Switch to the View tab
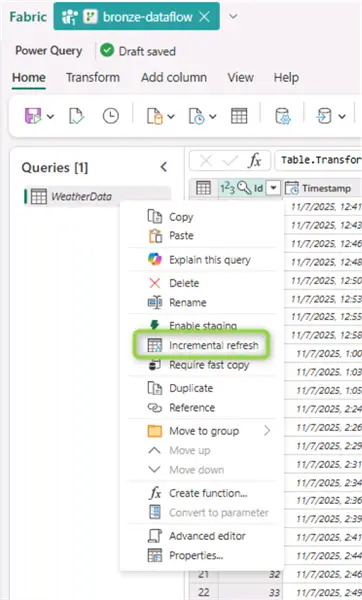 click(240, 77)
